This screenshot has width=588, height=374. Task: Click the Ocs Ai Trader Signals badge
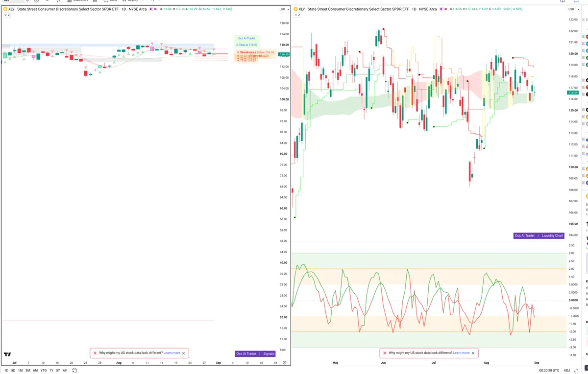[255, 353]
